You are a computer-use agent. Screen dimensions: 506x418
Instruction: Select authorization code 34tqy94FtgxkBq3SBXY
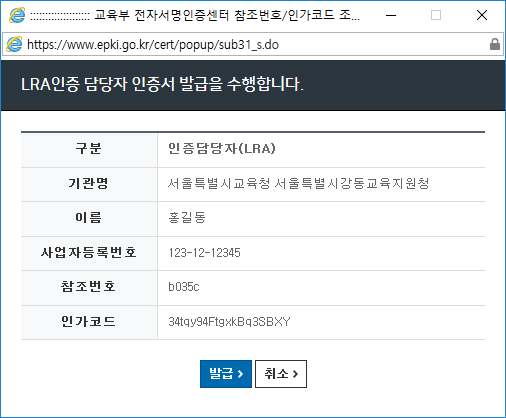pos(229,322)
